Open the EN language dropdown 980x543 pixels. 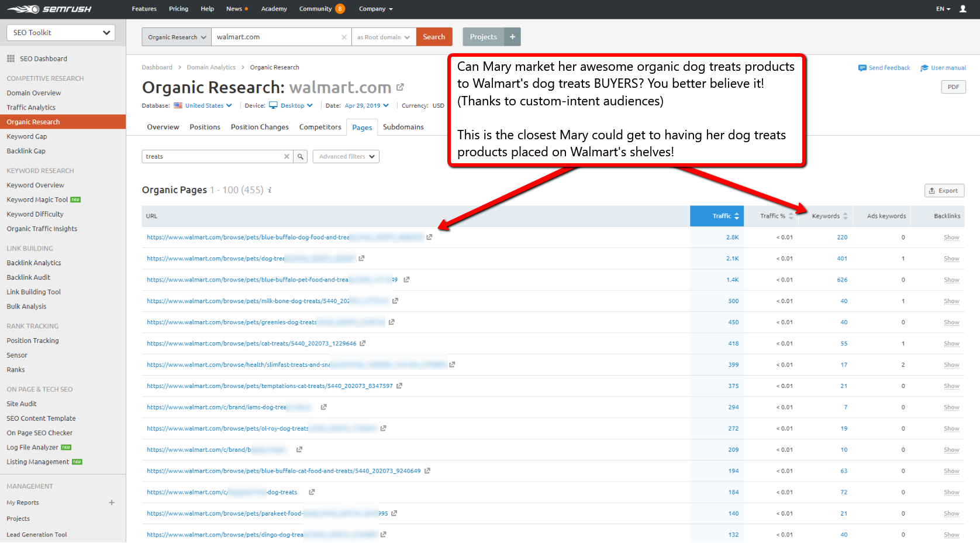943,9
